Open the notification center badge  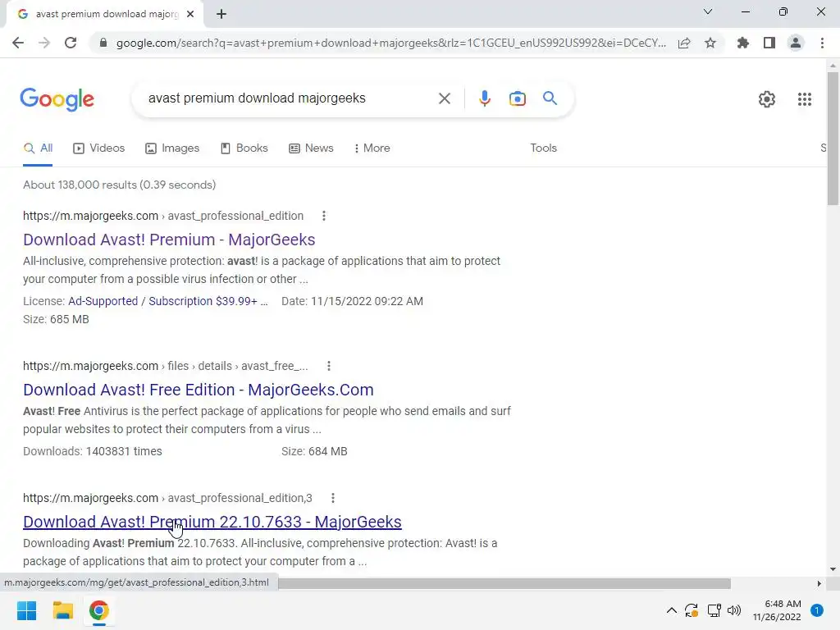[817, 610]
